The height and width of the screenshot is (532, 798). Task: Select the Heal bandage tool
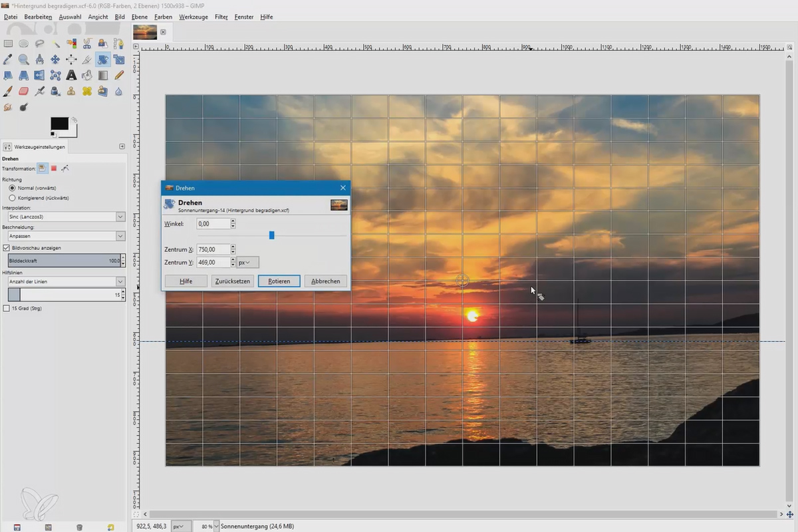(x=87, y=91)
